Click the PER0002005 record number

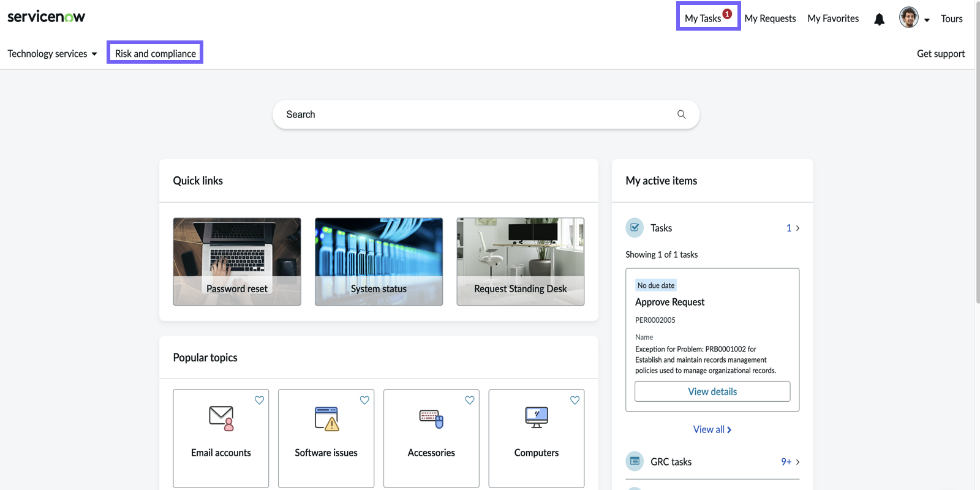[655, 320]
